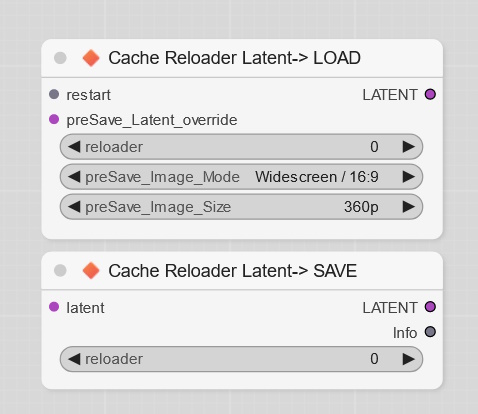This screenshot has height=414, width=478.
Task: Click the LATENT output socket on SAVE node
Action: click(430, 307)
